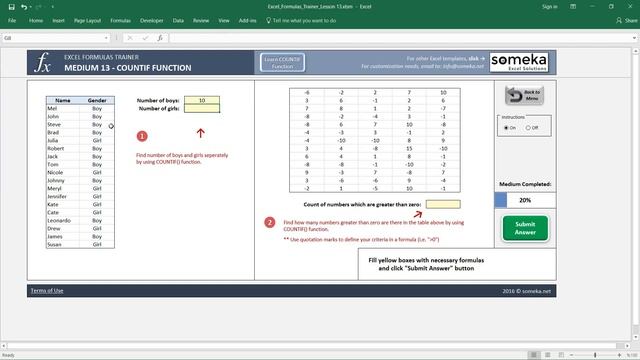Click the Name column header

(x=63, y=100)
